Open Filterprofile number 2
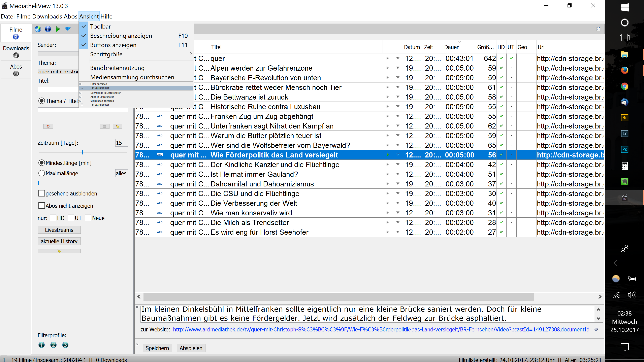 click(53, 345)
